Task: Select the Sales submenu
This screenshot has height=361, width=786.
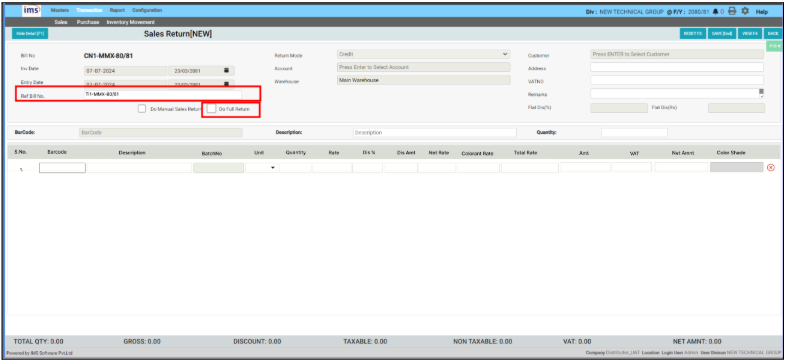Action: tap(61, 22)
